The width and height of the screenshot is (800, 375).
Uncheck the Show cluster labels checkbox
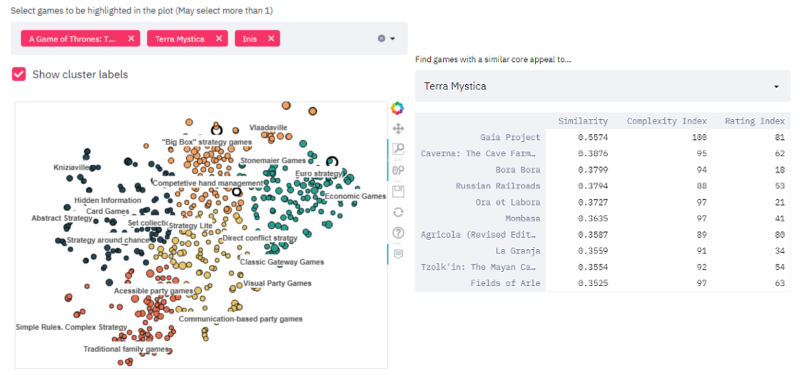click(x=19, y=74)
